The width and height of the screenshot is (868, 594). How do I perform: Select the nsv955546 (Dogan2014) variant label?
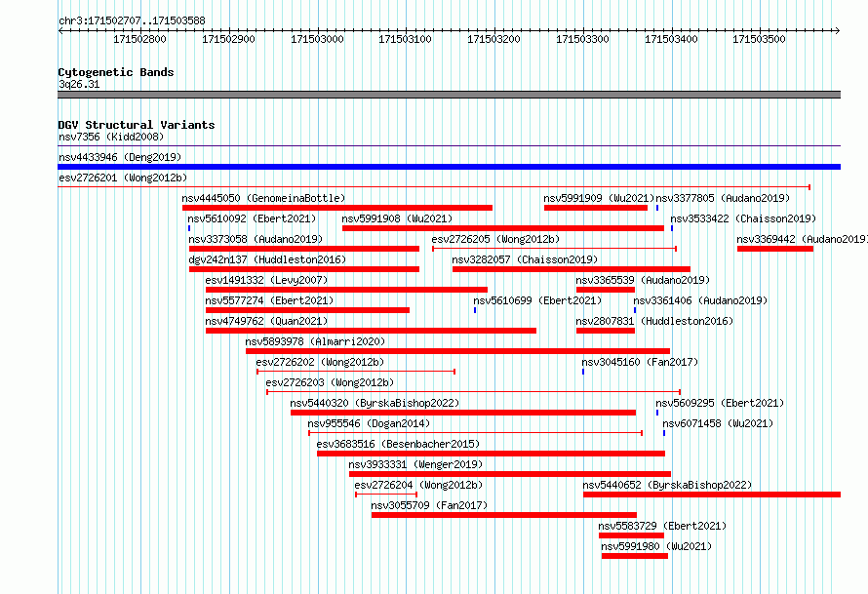(369, 423)
